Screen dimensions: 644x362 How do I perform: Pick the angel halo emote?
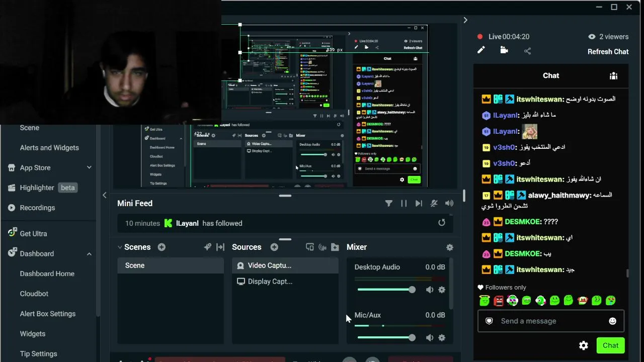coord(485,301)
